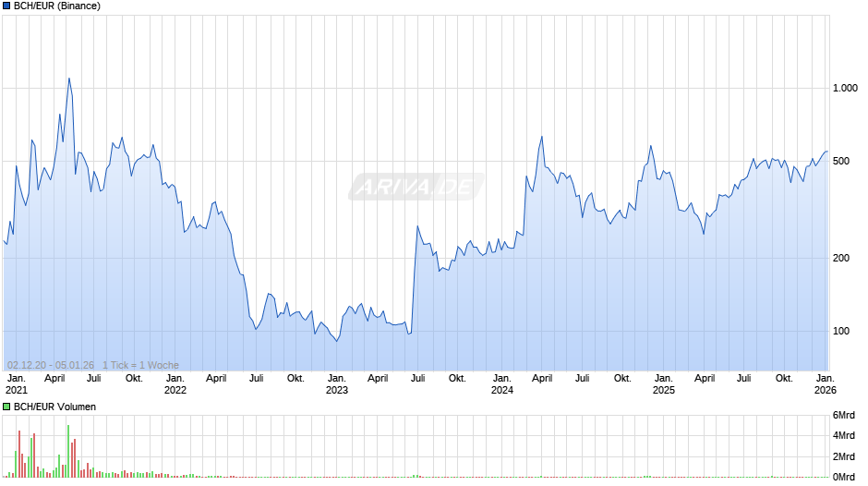Click the 4Mrd volume axis label
Screen dimensions: 868x486
[844, 435]
